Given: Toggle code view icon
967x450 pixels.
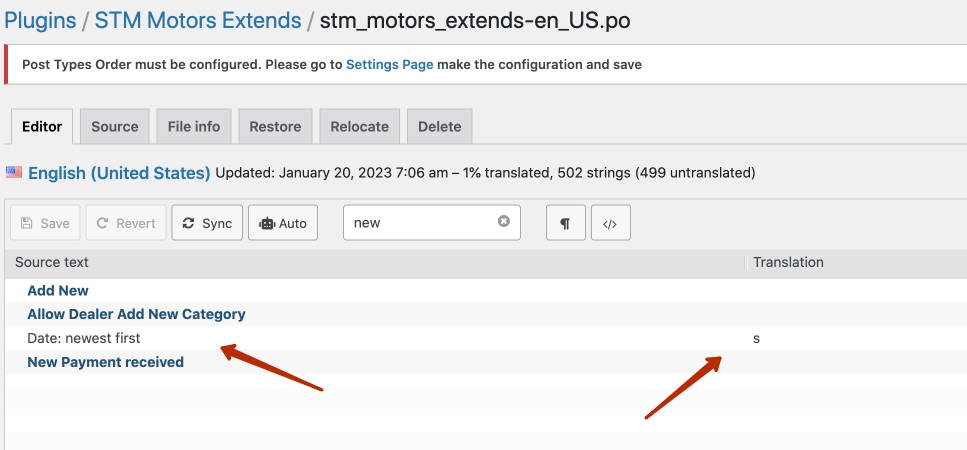Looking at the screenshot, I should click(x=610, y=223).
